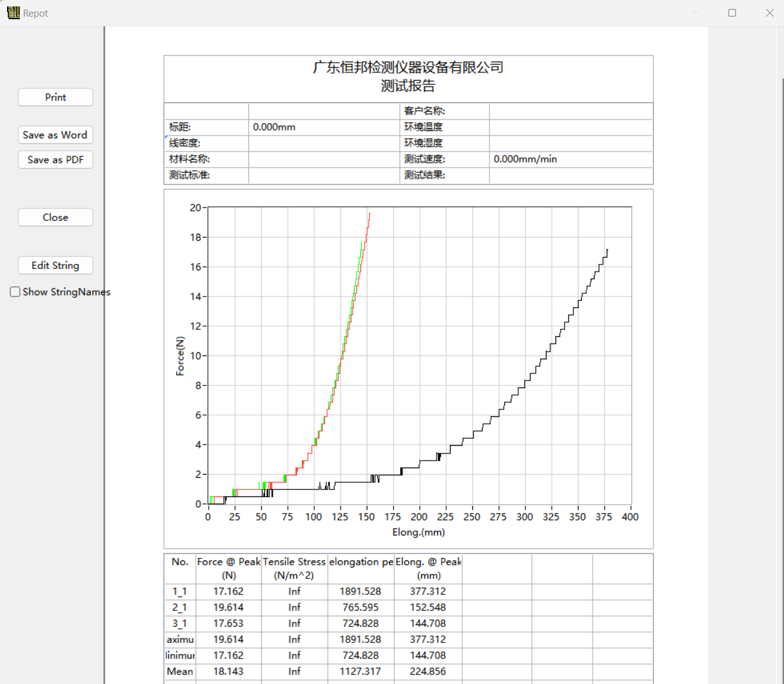Maximize the Repot window

coord(732,13)
